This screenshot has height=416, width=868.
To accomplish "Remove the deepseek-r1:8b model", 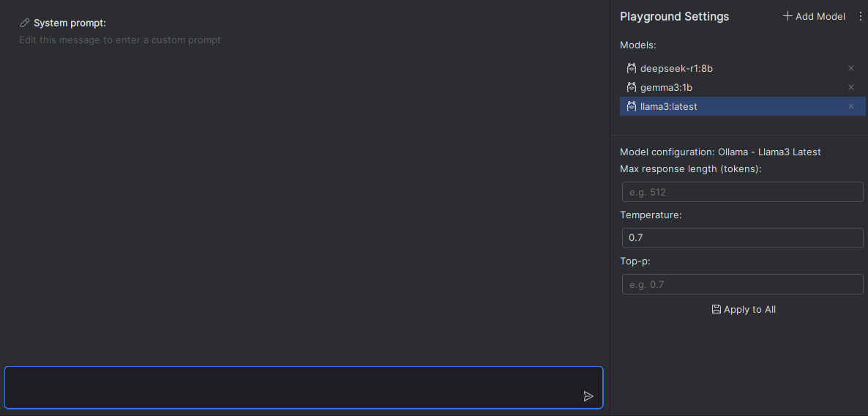I will tap(851, 68).
